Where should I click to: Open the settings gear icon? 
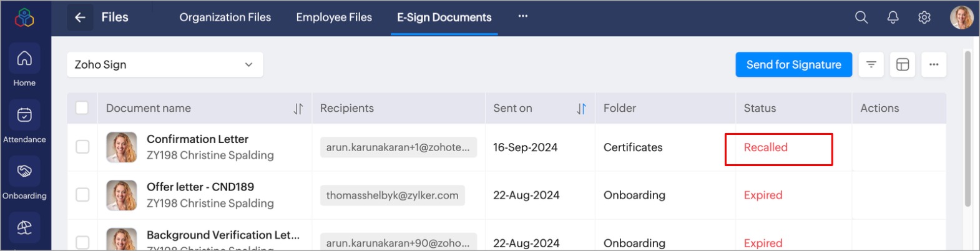[924, 17]
